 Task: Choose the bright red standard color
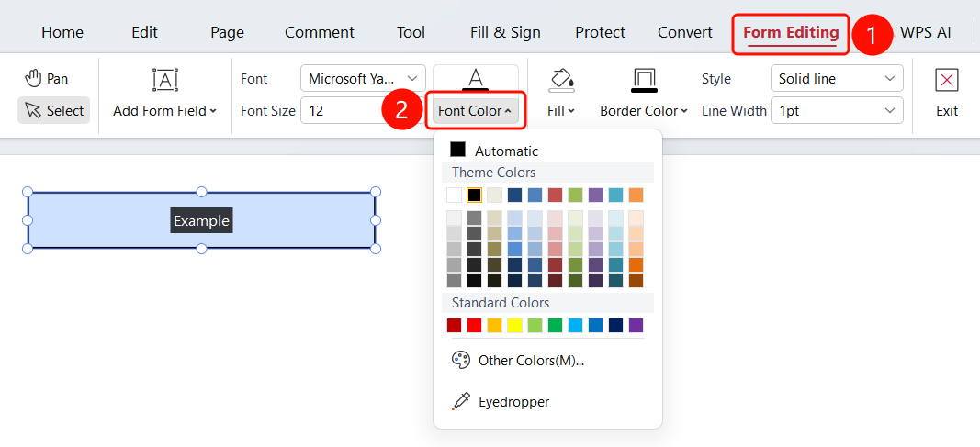[474, 325]
